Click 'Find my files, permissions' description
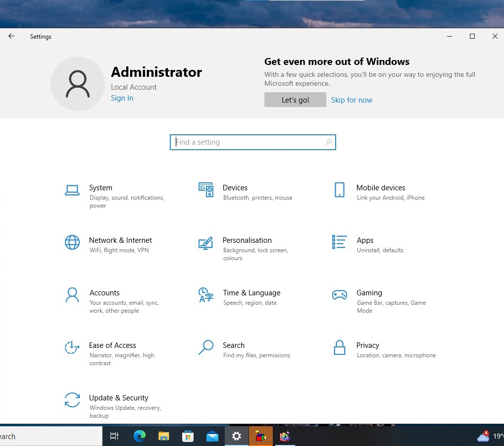 256,355
